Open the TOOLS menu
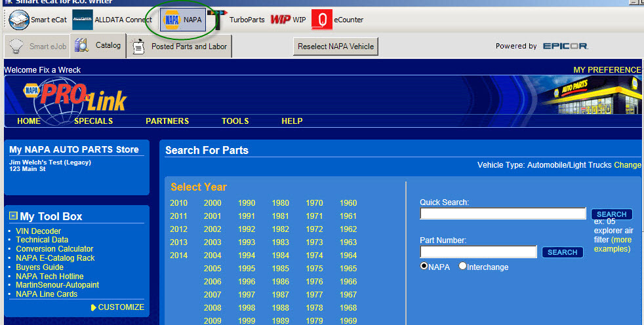This screenshot has width=644, height=325. click(235, 121)
